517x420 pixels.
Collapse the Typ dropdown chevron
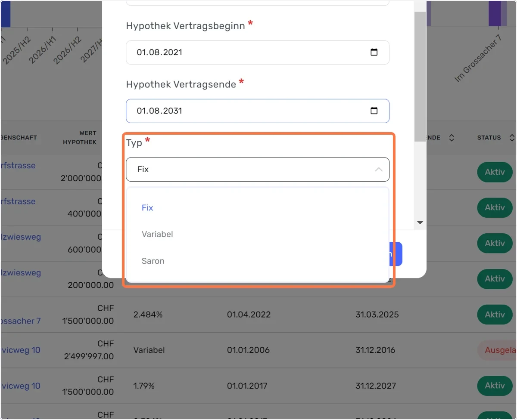379,170
